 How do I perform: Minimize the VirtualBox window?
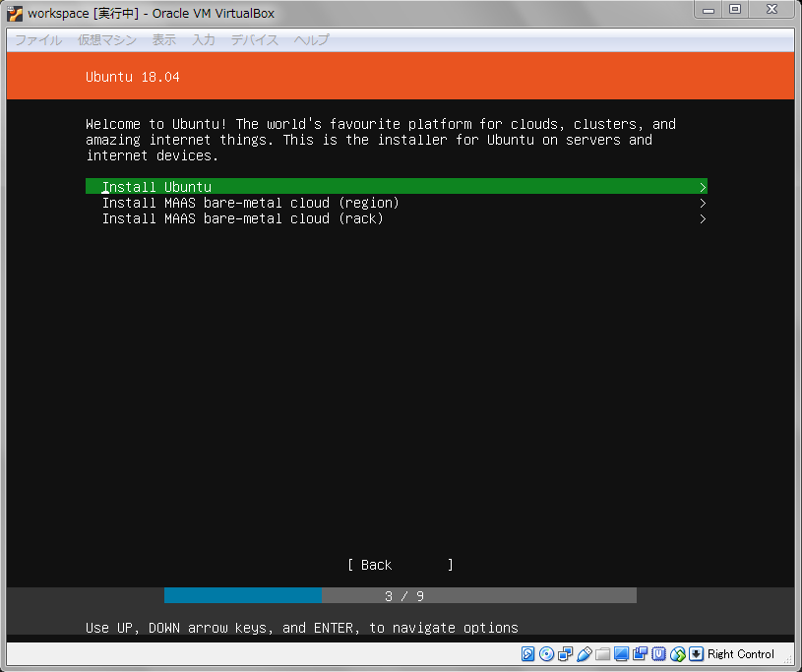(x=708, y=10)
